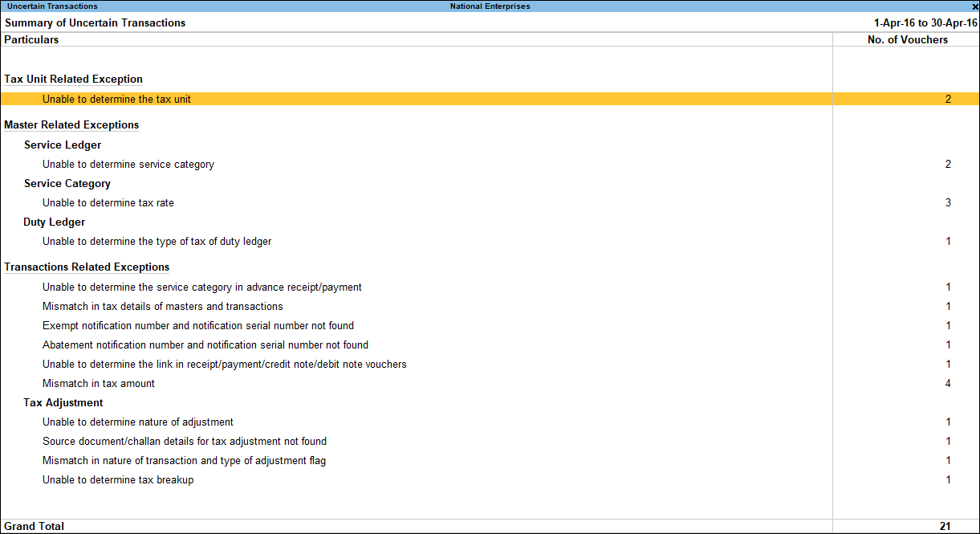Open 'Mismatch in tax details of masters and transactions'
Screen dimensions: 980x534
490,307
